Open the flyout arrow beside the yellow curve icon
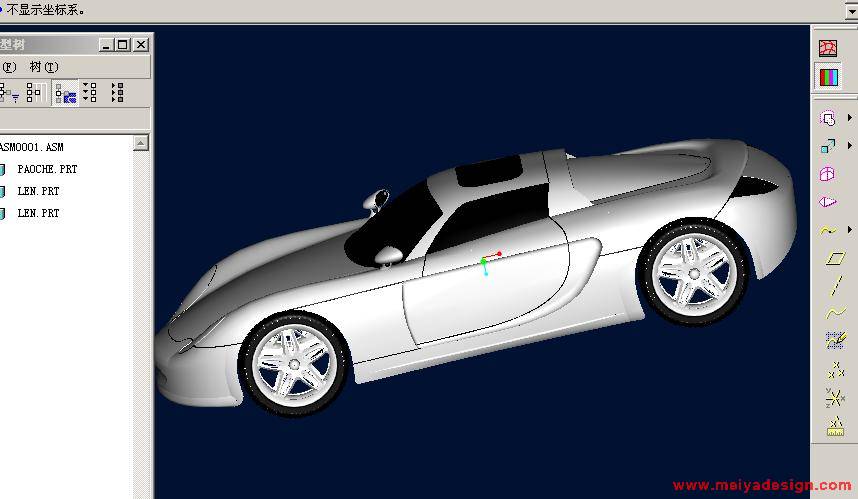This screenshot has height=499, width=858. 850,230
